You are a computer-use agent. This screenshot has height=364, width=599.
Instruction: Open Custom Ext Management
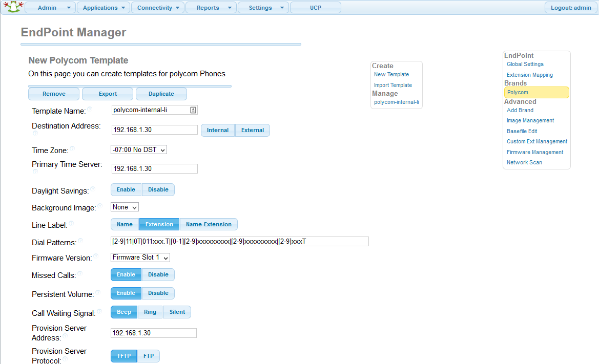click(x=536, y=141)
